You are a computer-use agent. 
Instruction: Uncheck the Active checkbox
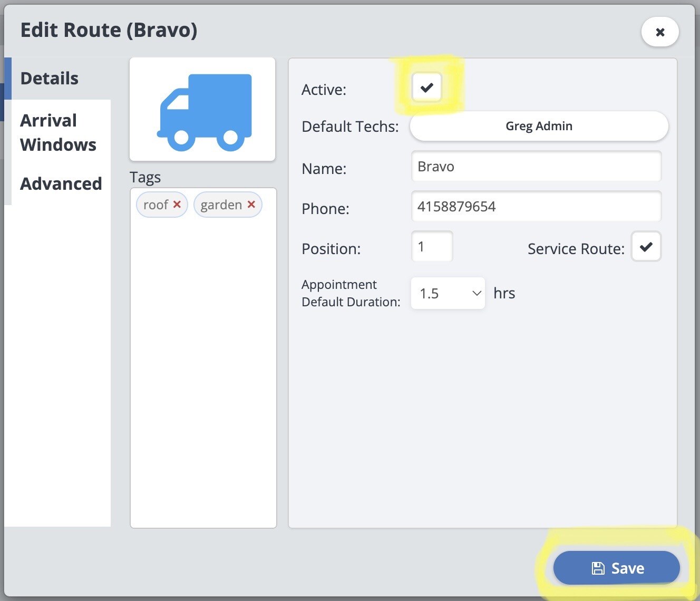coord(426,88)
